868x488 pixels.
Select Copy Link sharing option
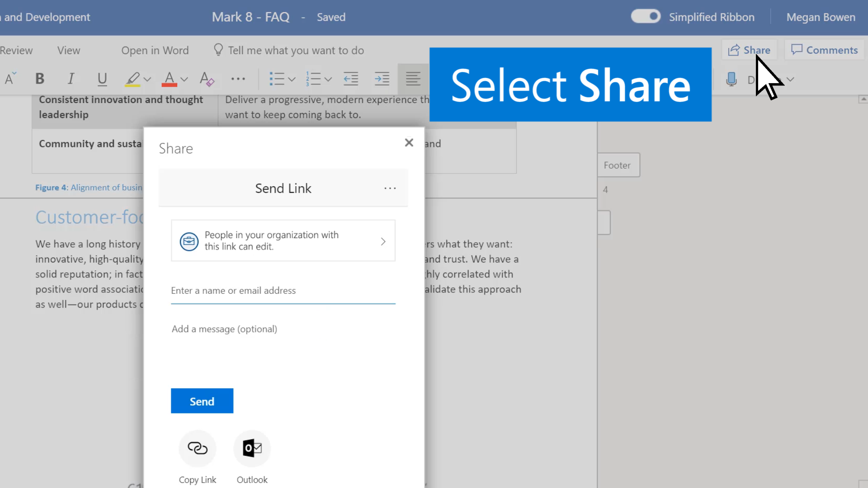coord(197,447)
